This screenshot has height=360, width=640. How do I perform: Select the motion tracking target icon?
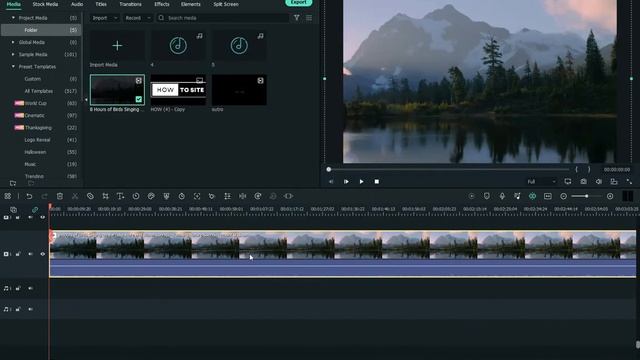[197, 196]
